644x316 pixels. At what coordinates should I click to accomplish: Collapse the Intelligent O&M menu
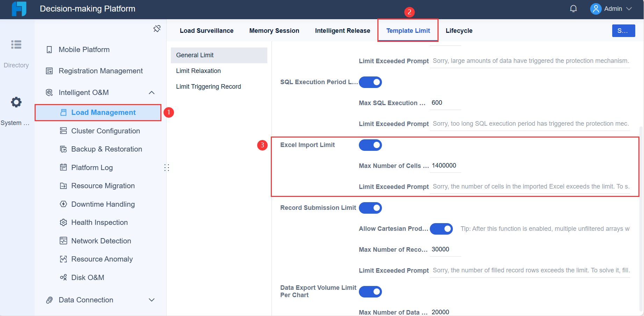152,93
